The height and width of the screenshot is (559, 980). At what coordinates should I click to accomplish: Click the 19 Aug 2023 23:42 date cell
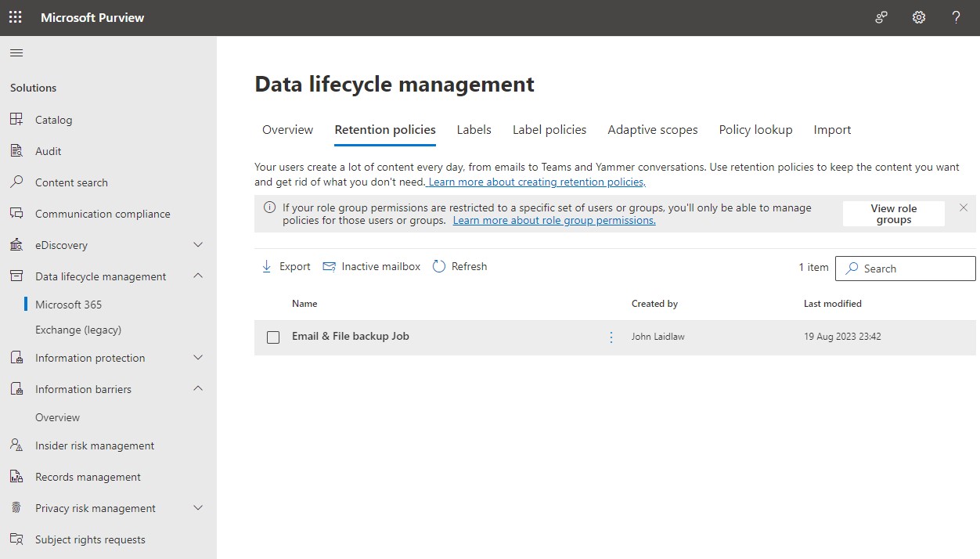tap(842, 337)
